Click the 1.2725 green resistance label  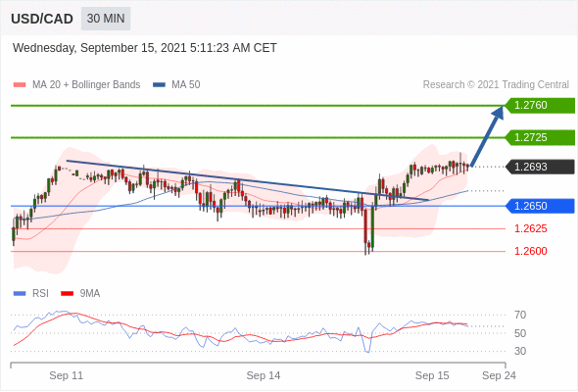540,137
